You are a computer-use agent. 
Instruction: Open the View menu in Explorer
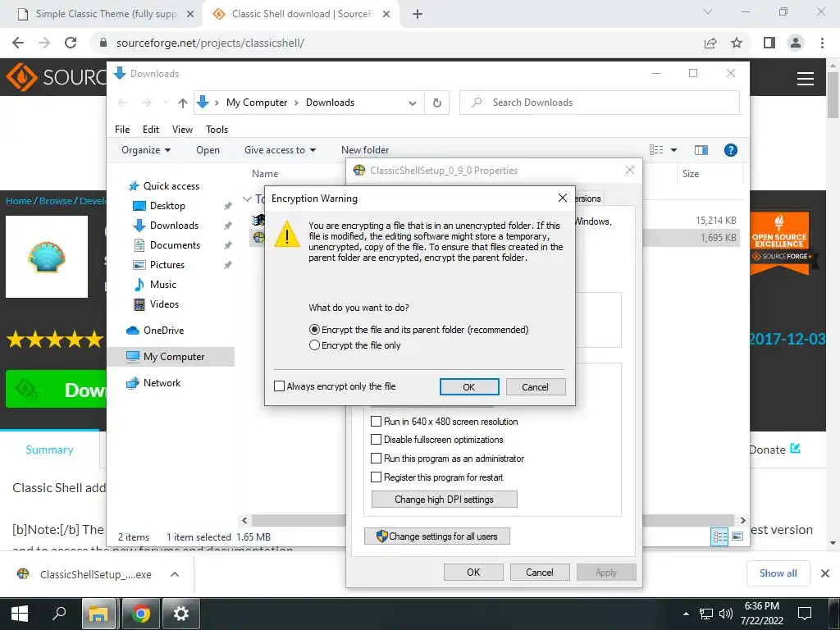pyautogui.click(x=182, y=129)
